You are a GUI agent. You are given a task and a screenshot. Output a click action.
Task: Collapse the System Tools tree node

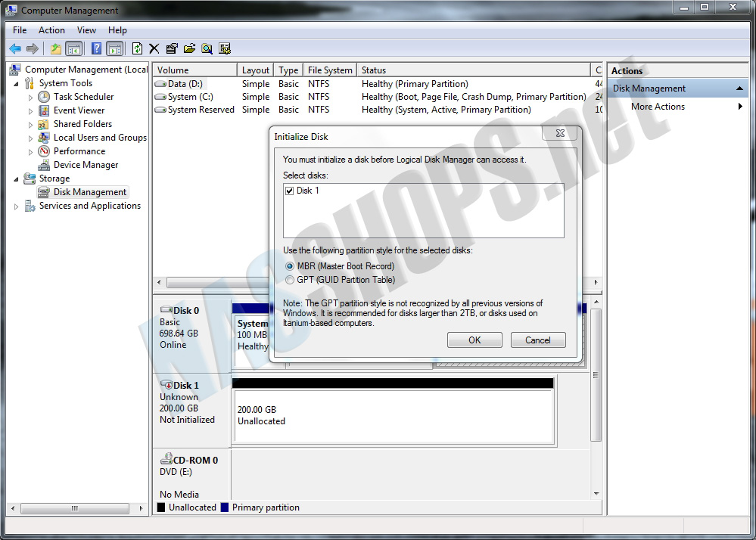(17, 84)
